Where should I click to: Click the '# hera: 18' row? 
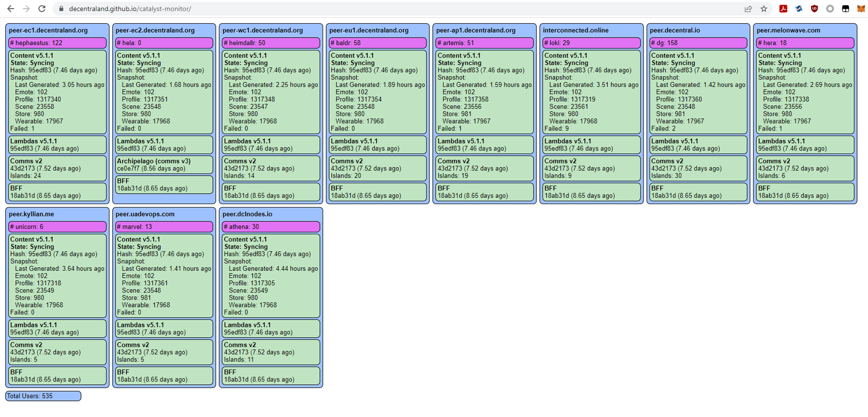(x=806, y=43)
